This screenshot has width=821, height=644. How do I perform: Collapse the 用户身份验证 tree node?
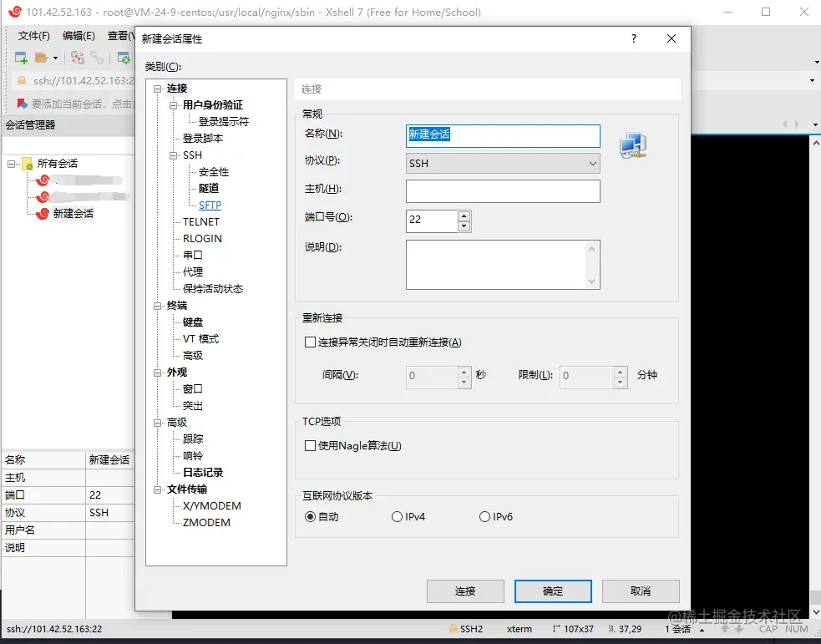[174, 105]
